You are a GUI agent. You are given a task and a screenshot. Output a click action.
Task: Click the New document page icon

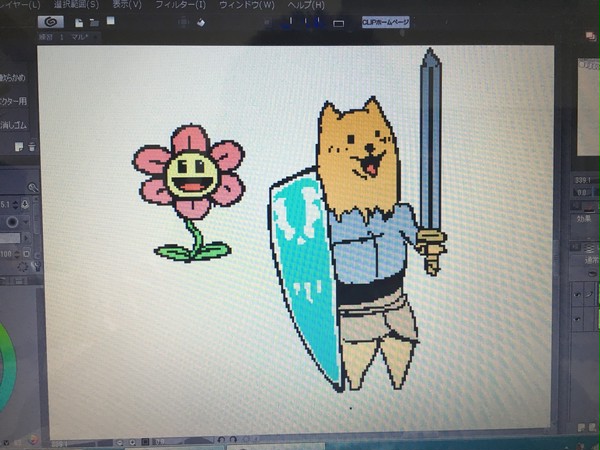click(x=79, y=23)
